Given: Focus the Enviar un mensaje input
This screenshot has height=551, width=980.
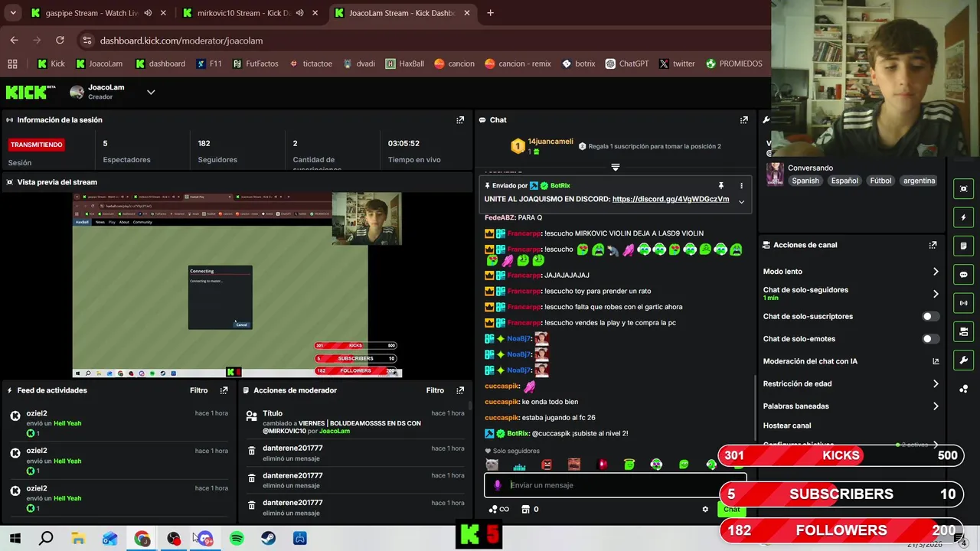Looking at the screenshot, I should 615,485.
